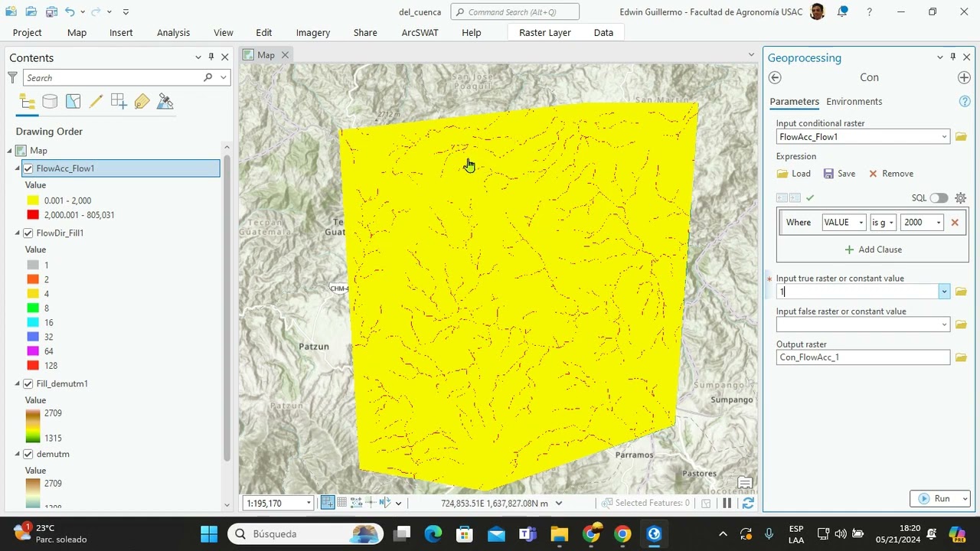Click Output raster field Con_FlowAcc_1
Viewport: 980px width, 551px height.
coord(863,357)
